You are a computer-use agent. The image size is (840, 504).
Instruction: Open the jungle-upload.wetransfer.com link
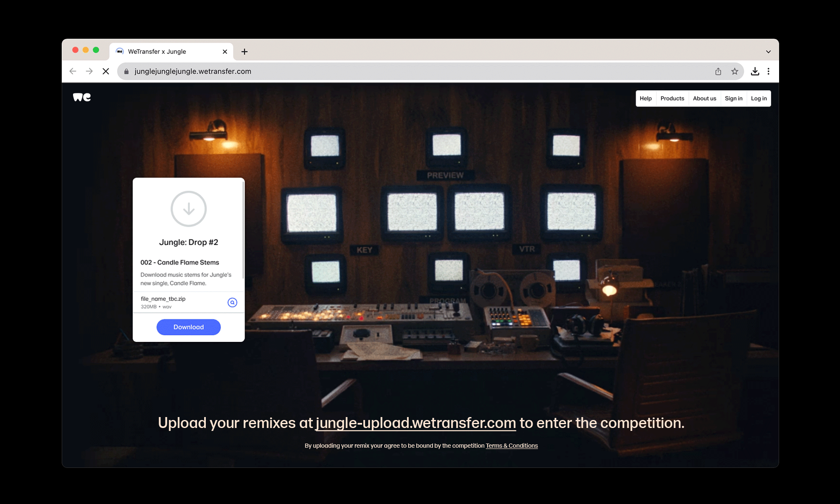tap(415, 423)
